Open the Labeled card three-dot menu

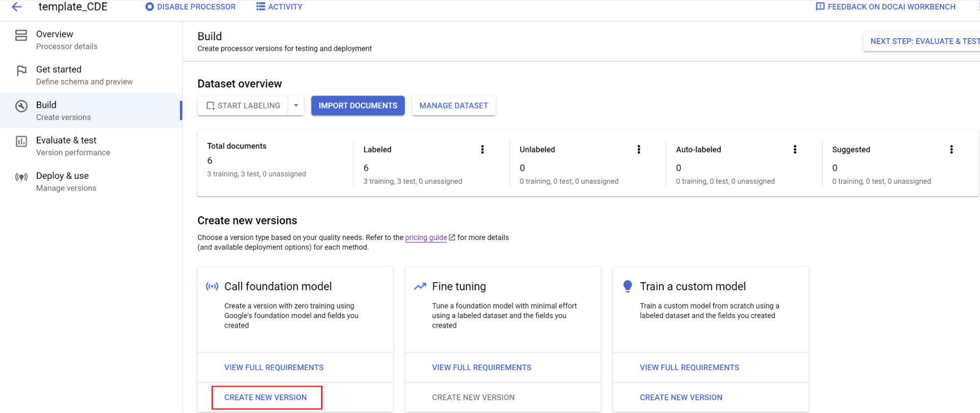coord(482,149)
